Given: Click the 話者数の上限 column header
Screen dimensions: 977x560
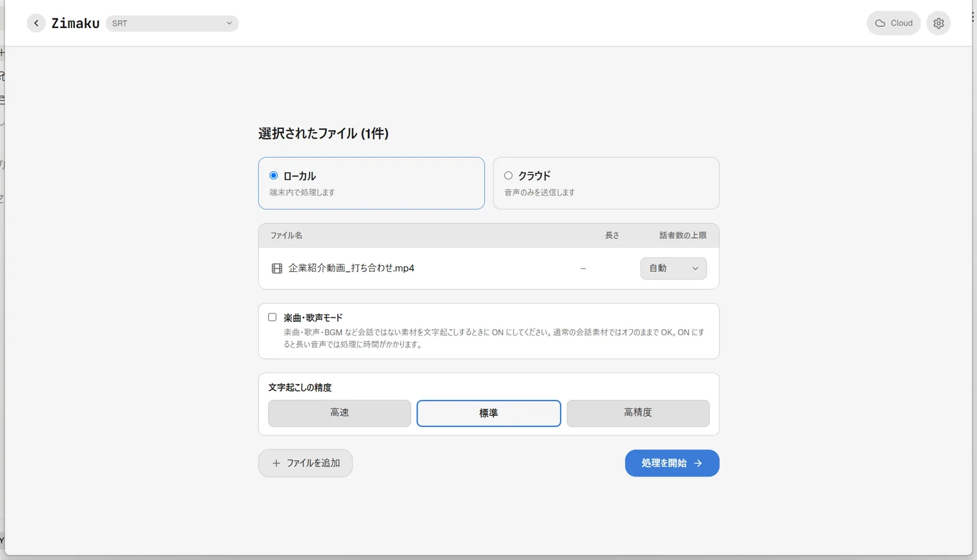Looking at the screenshot, I should click(683, 236).
